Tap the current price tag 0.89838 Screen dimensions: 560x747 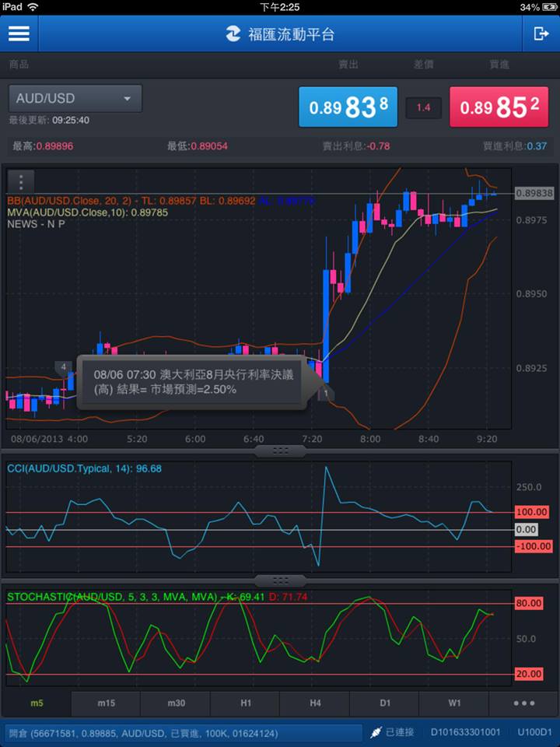[534, 193]
